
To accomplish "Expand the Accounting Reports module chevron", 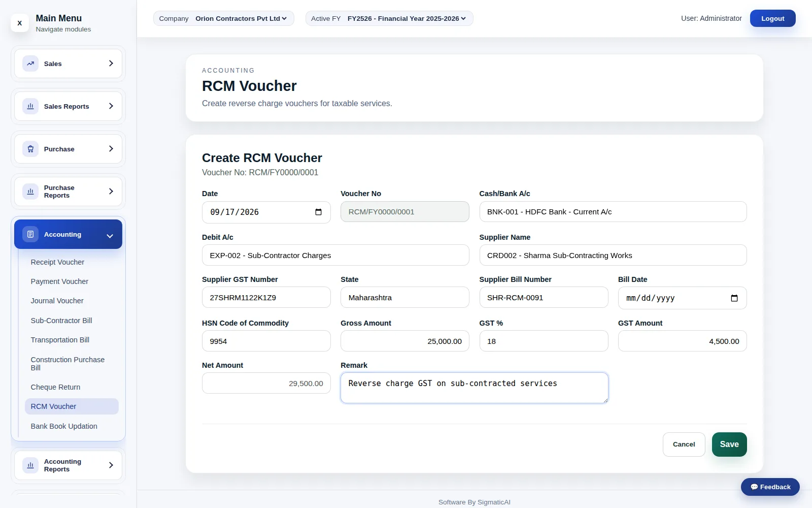I will tap(111, 465).
